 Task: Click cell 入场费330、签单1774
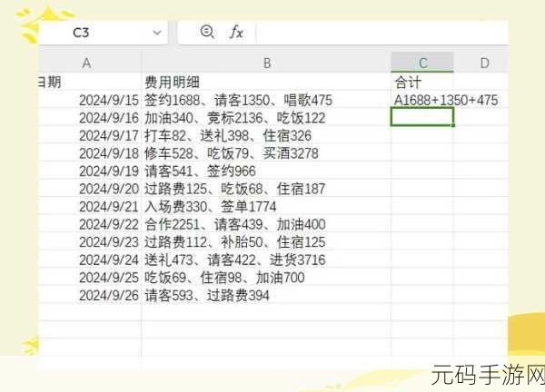(x=266, y=207)
